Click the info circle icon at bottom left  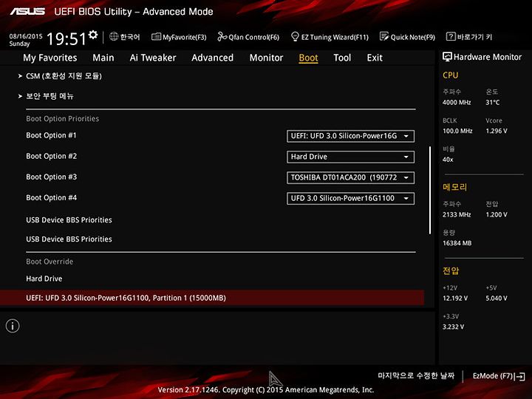pyautogui.click(x=13, y=326)
